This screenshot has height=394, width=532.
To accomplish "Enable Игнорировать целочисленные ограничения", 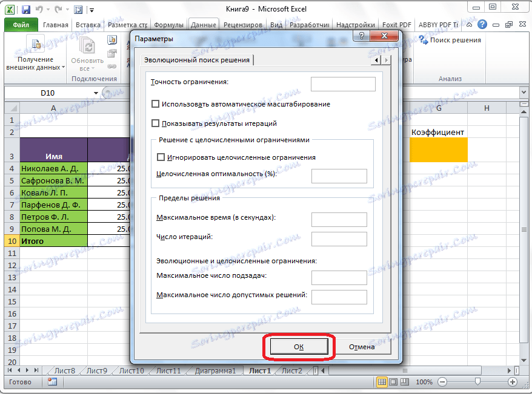I will (161, 157).
